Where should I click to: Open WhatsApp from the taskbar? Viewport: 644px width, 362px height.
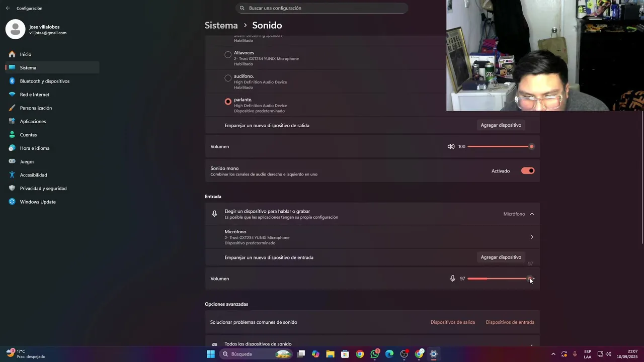[x=375, y=354]
